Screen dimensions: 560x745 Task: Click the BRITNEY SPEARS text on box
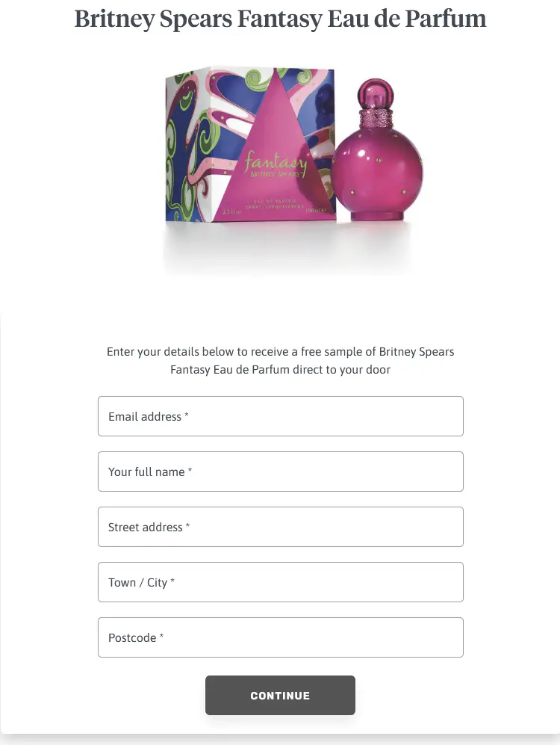276,174
